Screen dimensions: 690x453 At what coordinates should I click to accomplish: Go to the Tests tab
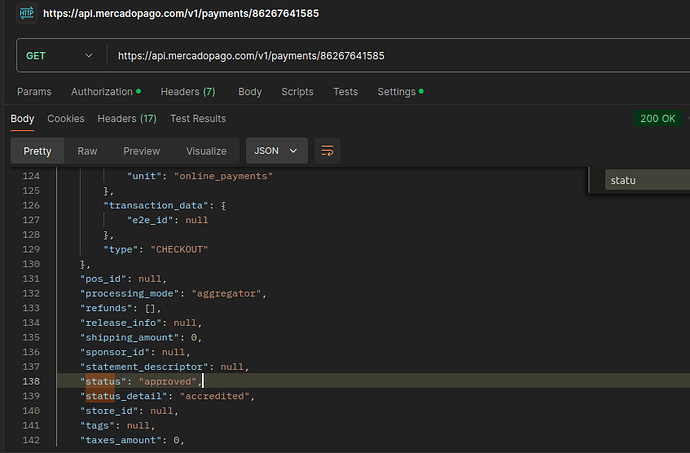[x=345, y=92]
